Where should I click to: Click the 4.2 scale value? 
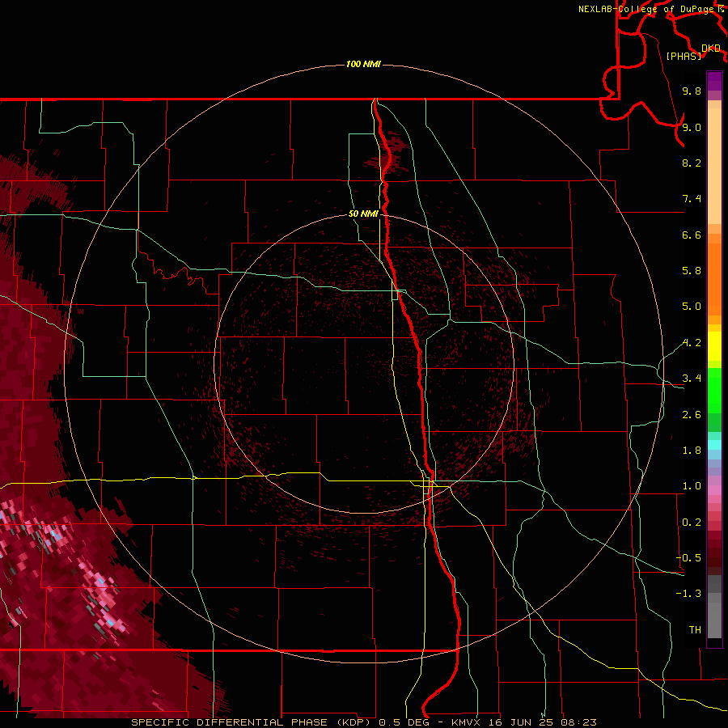pos(692,343)
